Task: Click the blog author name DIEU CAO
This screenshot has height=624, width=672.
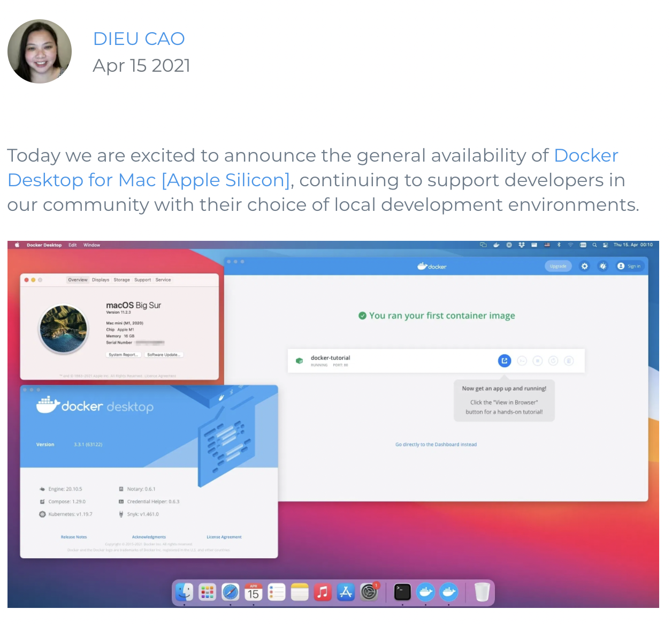Action: point(139,39)
